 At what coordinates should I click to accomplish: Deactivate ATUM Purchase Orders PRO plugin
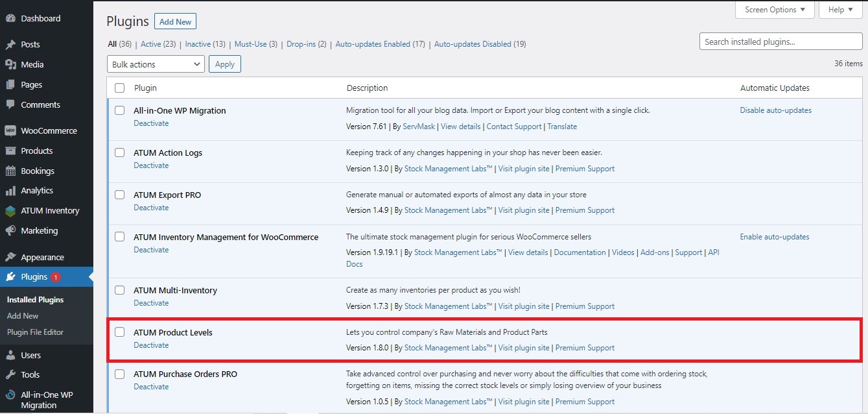(x=151, y=387)
